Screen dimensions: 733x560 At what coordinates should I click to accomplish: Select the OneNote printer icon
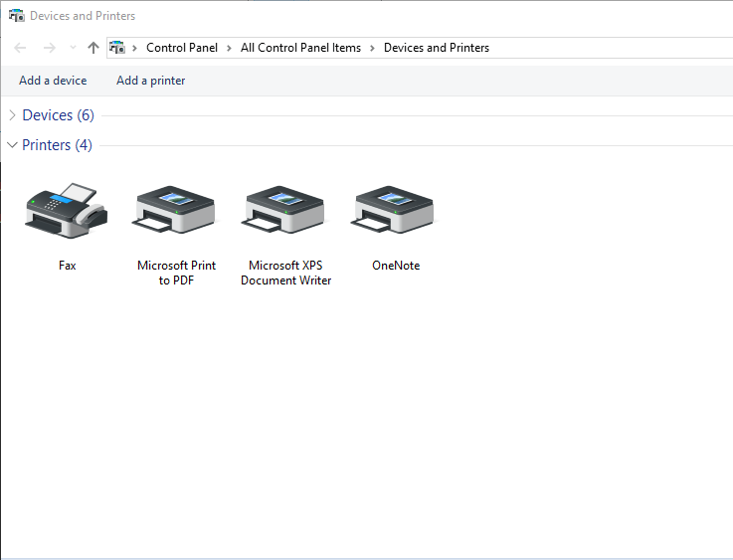point(395,210)
